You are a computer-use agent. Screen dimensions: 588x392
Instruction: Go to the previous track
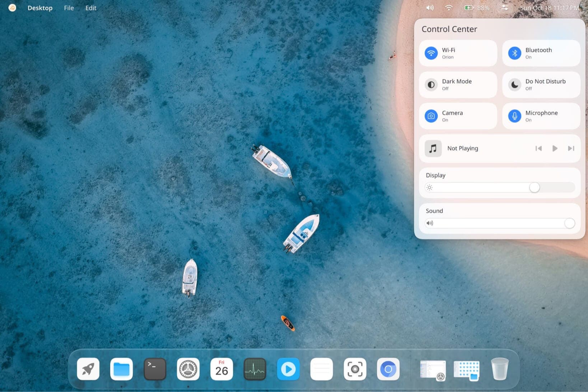tap(538, 148)
